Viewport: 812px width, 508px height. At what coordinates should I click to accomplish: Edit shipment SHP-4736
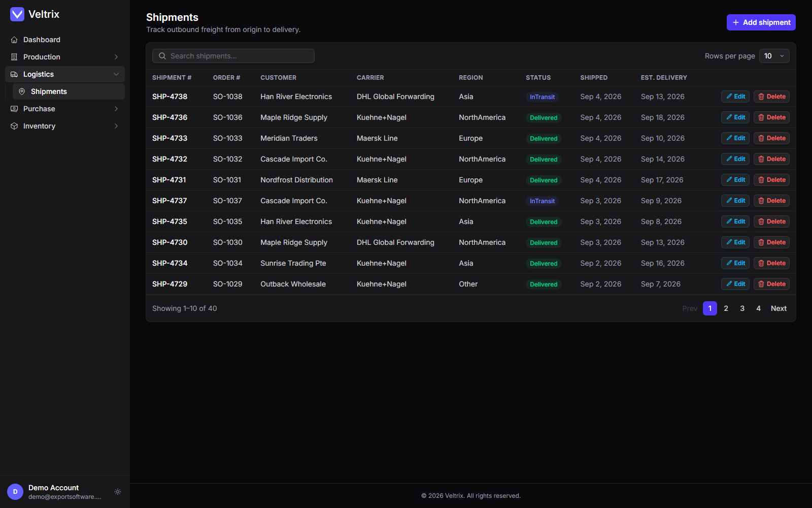pyautogui.click(x=735, y=117)
